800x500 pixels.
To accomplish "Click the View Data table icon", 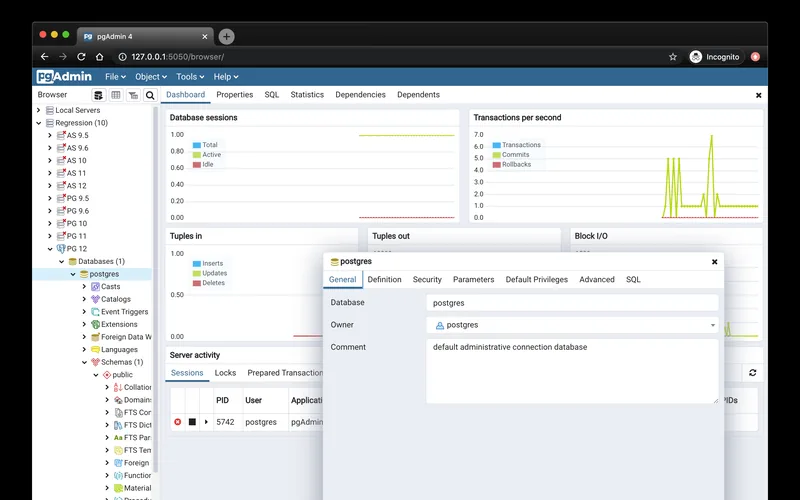I will tap(116, 95).
